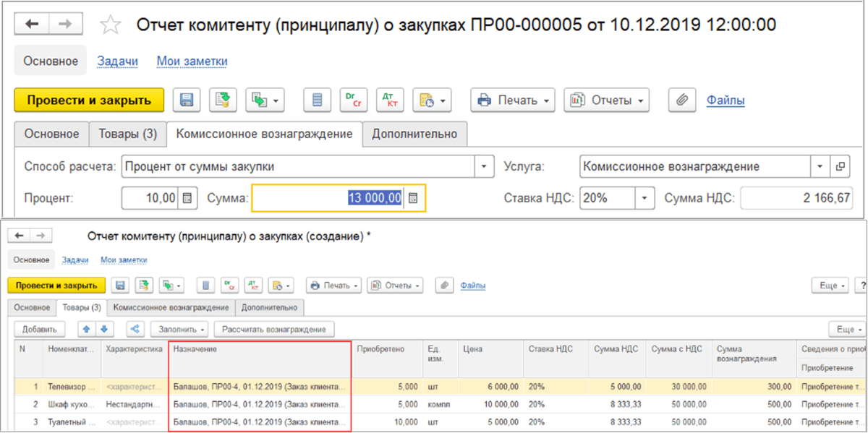Image resolution: width=868 pixels, height=433 pixels.
Task: Open Задачи link in upper window
Action: click(117, 61)
